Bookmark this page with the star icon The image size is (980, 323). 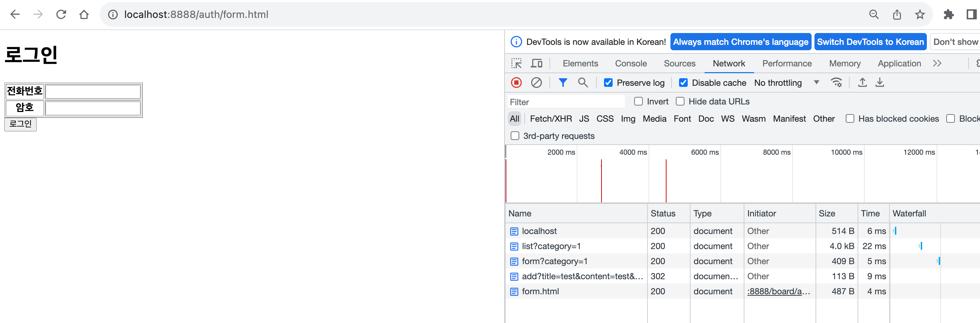click(920, 14)
